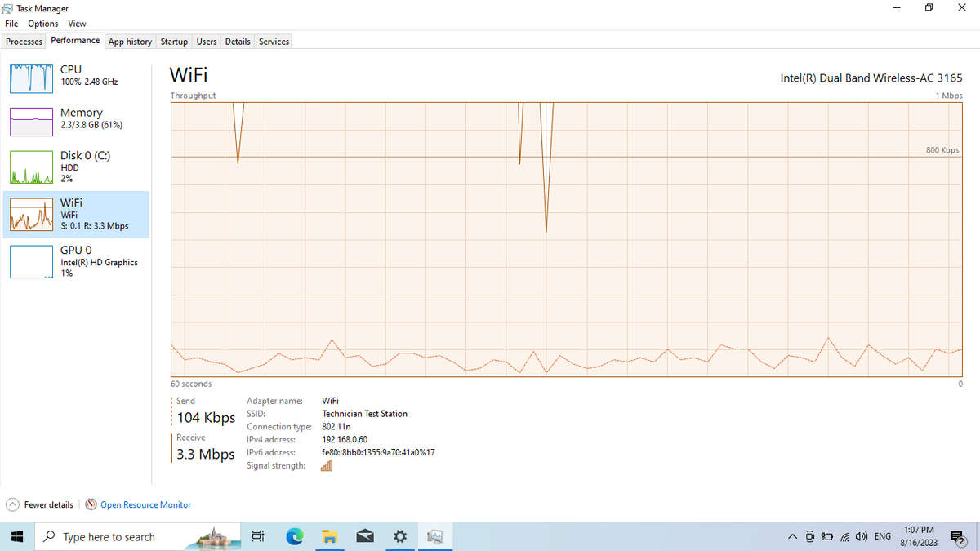The image size is (980, 551).
Task: Open Microsoft Edge from taskbar
Action: [295, 536]
